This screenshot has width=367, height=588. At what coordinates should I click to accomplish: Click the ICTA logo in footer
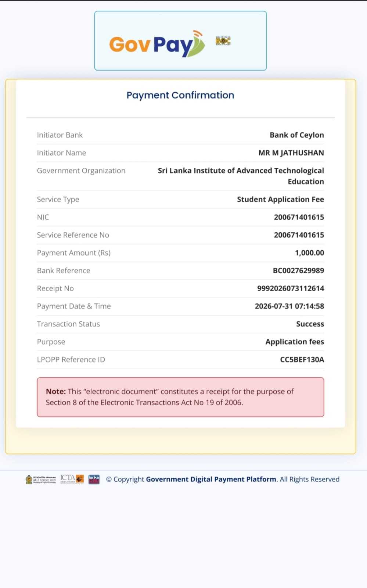click(72, 479)
